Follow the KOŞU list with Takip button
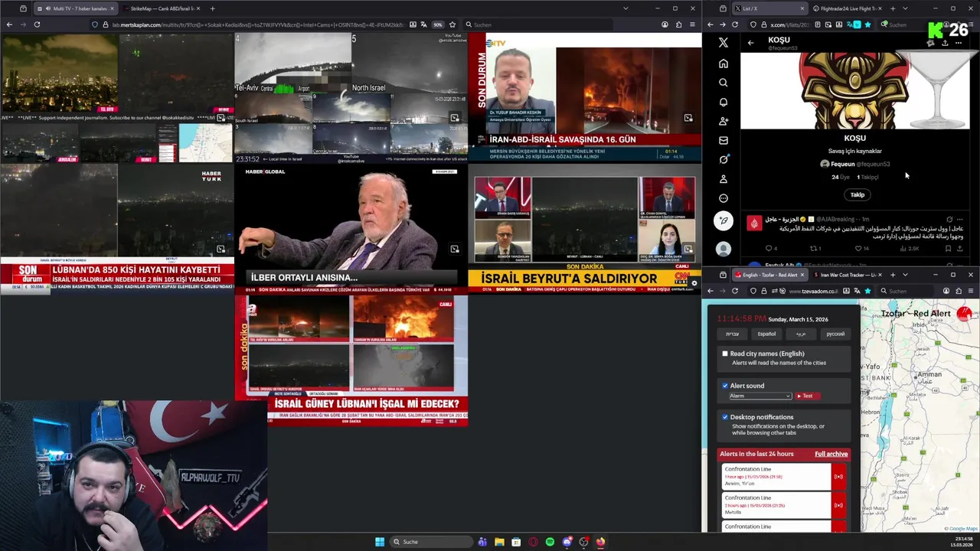 click(857, 195)
